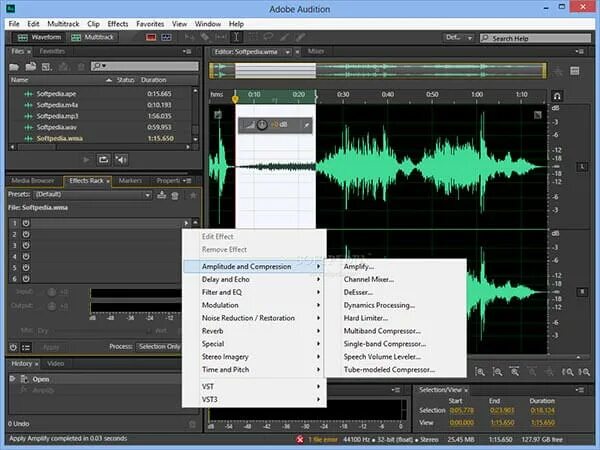This screenshot has height=450, width=600.
Task: Show the spectral frequency display icon
Action: (x=151, y=37)
